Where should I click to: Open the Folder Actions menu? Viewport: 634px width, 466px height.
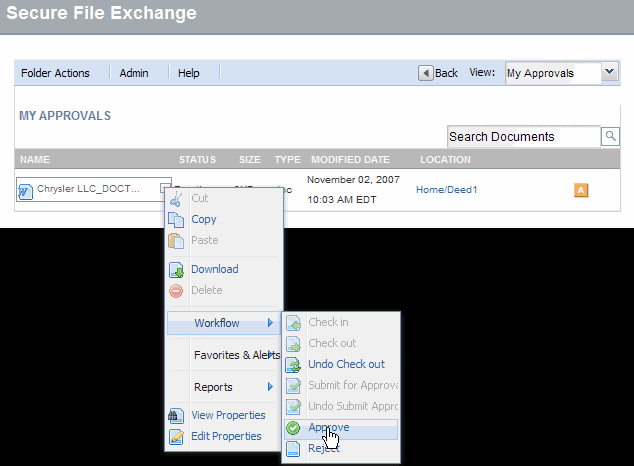[55, 73]
